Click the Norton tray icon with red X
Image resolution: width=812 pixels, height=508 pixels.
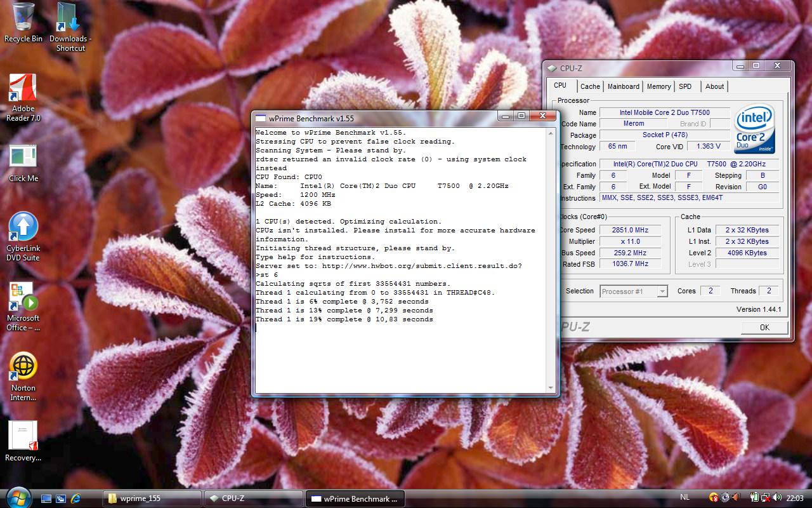click(x=714, y=498)
